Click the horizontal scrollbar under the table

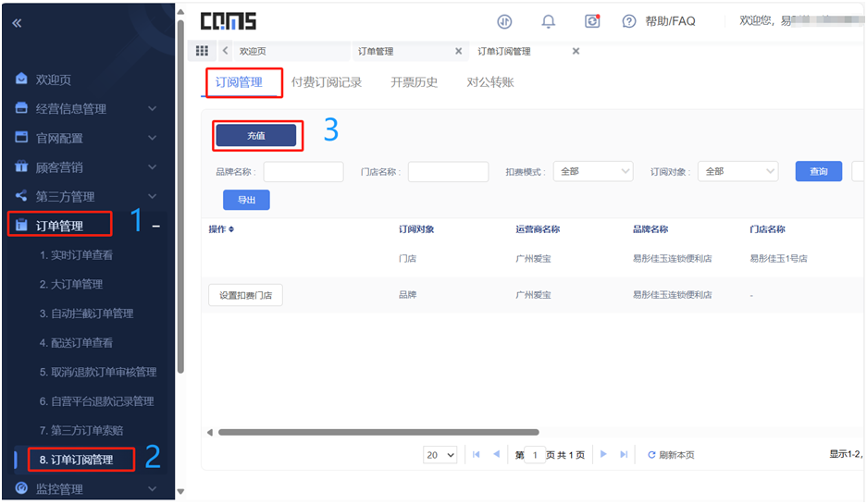coord(378,432)
